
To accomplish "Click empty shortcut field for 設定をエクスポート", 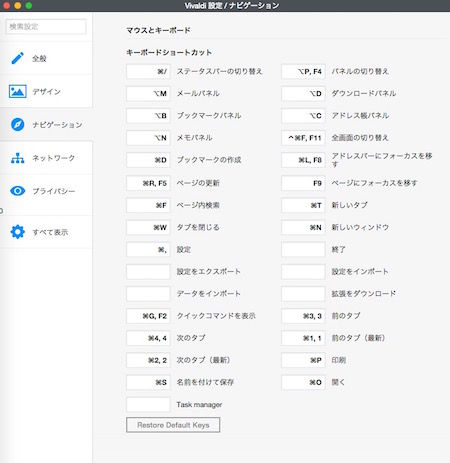I will tap(148, 272).
